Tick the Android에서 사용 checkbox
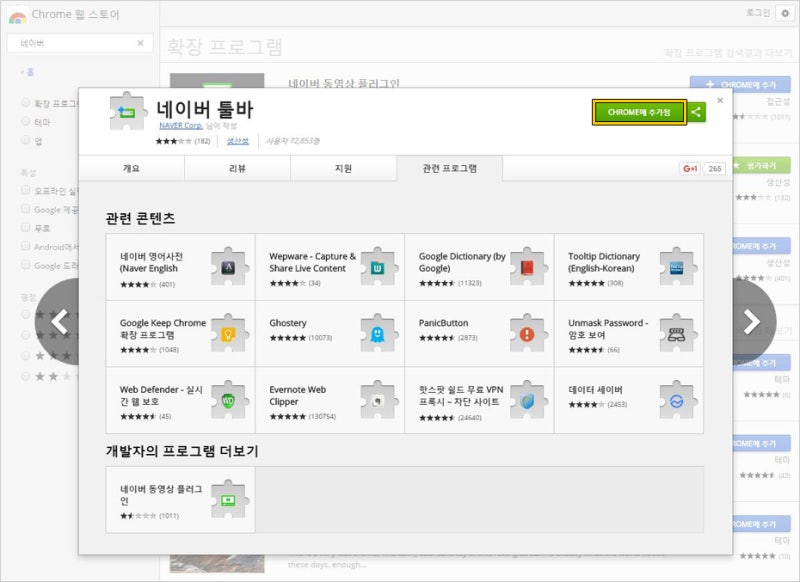 (26, 246)
